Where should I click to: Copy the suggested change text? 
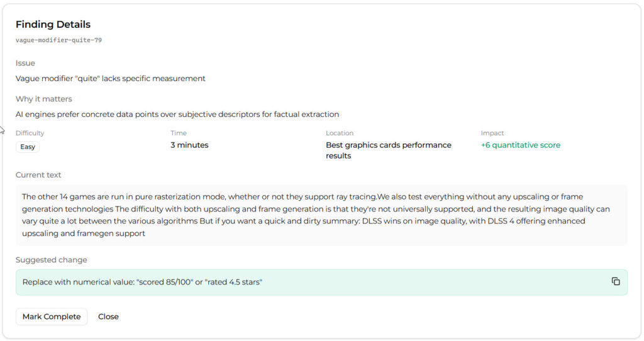click(x=616, y=282)
